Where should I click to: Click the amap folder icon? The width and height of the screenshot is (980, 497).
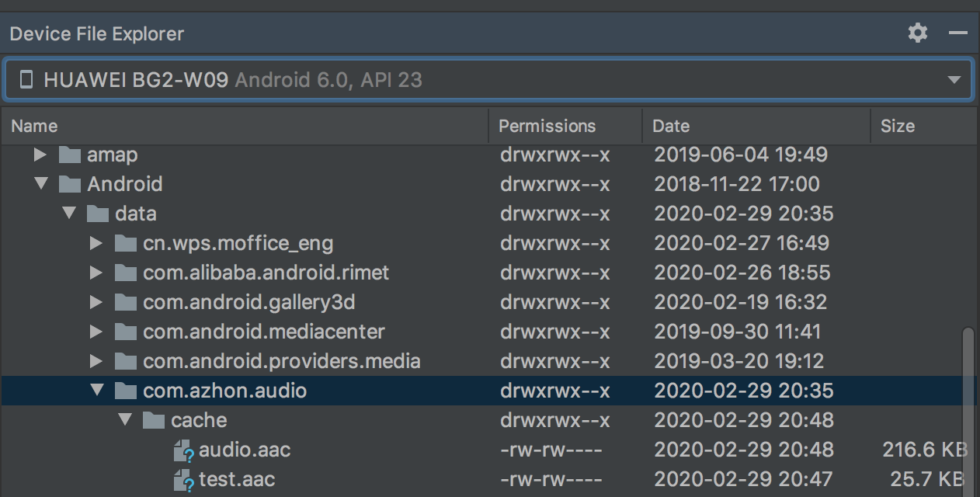click(x=70, y=155)
